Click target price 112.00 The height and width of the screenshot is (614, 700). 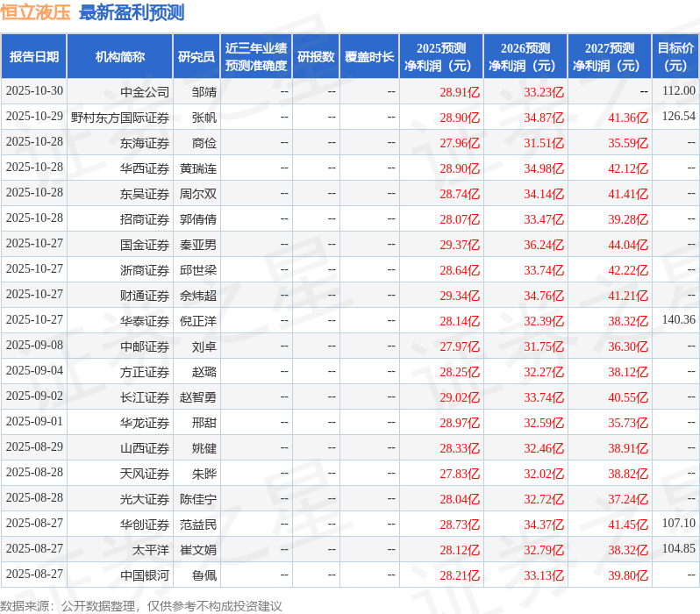tap(679, 91)
